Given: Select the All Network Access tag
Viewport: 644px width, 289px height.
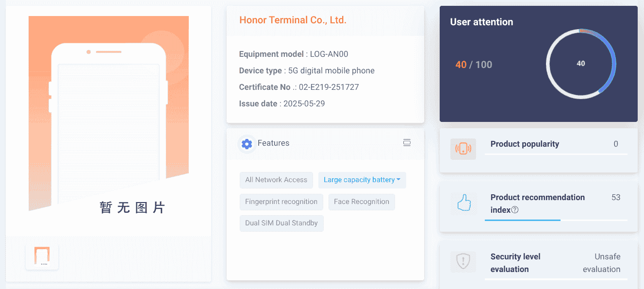Looking at the screenshot, I should coord(276,180).
